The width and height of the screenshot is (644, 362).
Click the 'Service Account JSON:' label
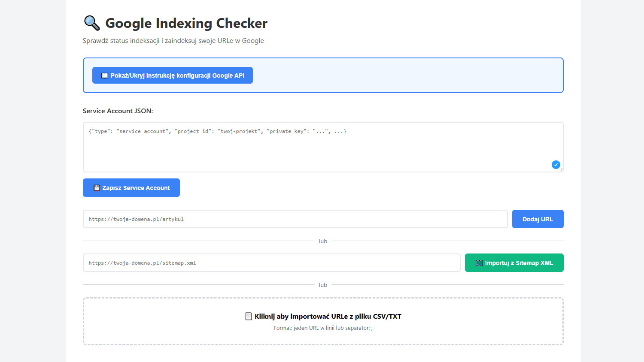[118, 111]
